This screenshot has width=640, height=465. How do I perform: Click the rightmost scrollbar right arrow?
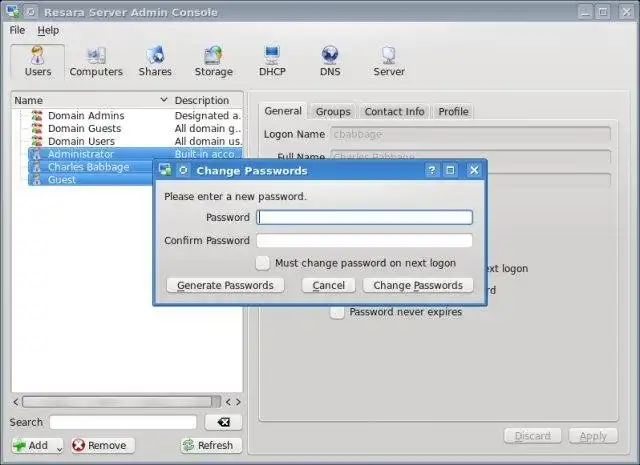pyautogui.click(x=238, y=402)
